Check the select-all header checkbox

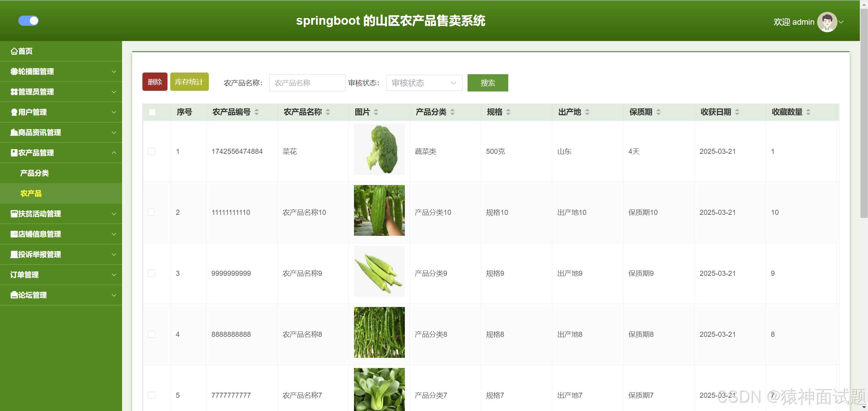click(x=152, y=112)
